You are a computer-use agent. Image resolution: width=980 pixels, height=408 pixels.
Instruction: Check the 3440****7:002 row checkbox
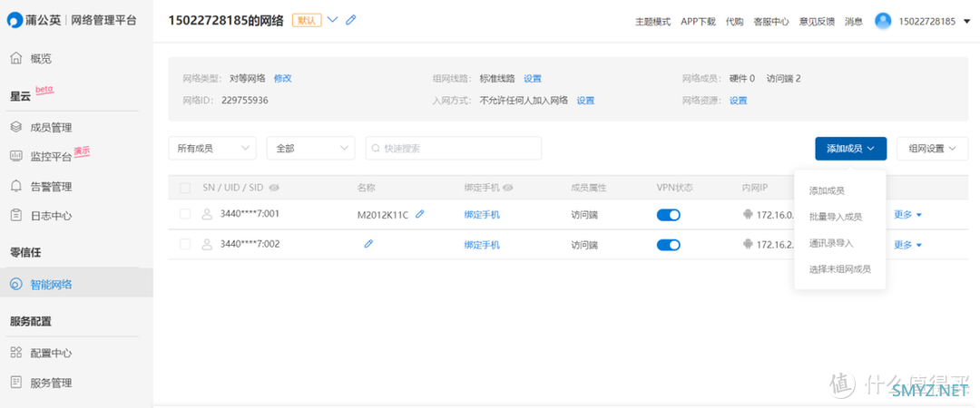coord(185,244)
